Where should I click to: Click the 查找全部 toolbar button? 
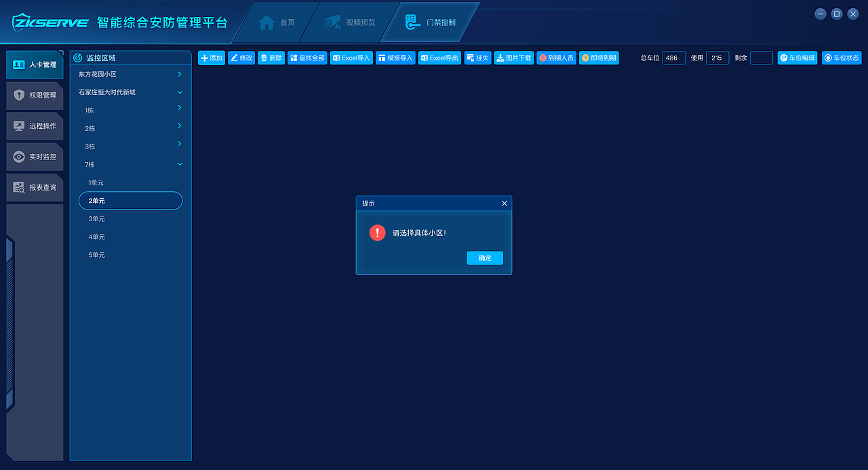307,58
